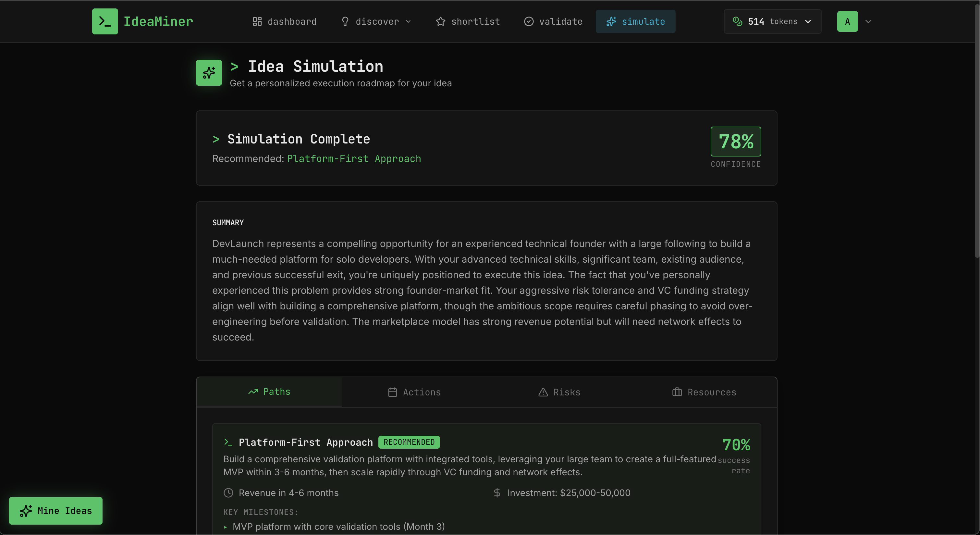Click the Mine Ideas button

[x=55, y=511]
